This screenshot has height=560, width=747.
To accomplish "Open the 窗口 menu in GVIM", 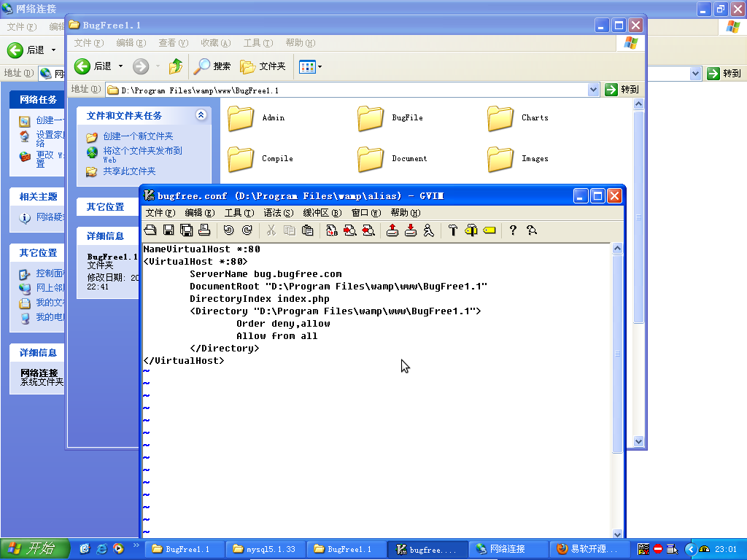I will (366, 213).
